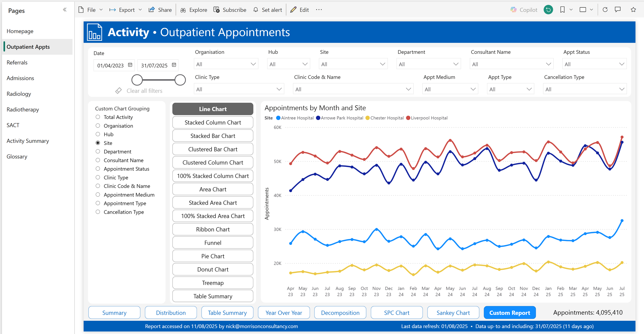
Task: Collapse the Pages pane with the chevron icon
Action: click(x=65, y=10)
